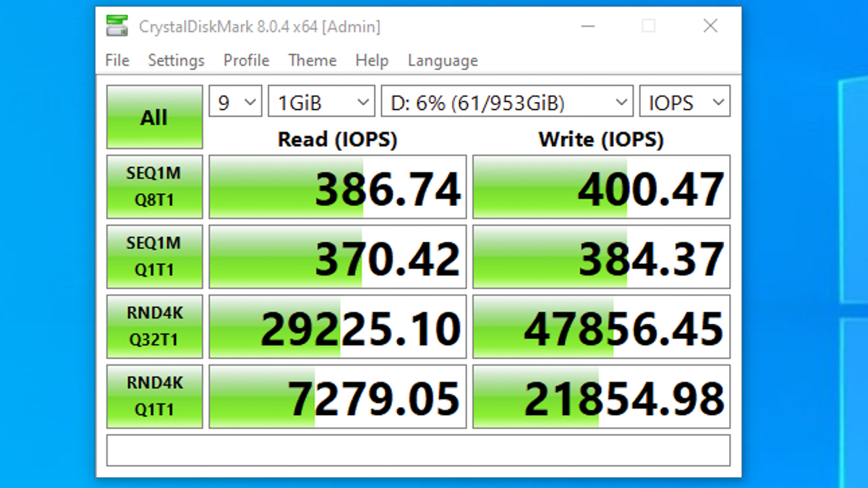Start all benchmarks with the All button
The height and width of the screenshot is (488, 868).
[154, 117]
